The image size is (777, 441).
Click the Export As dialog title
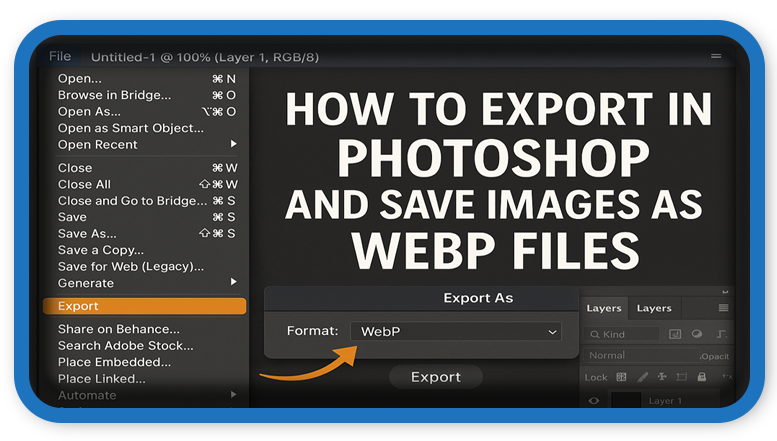pyautogui.click(x=478, y=298)
